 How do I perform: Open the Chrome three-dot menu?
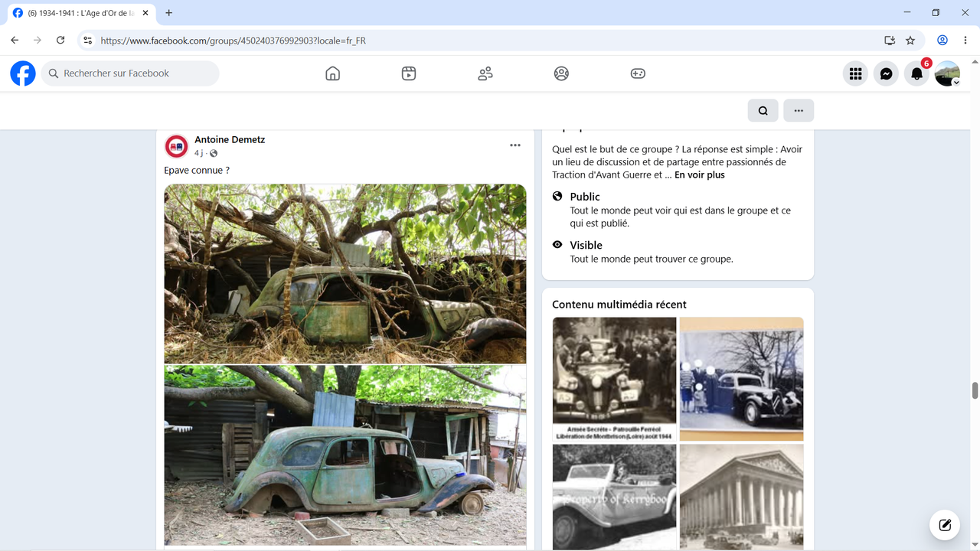965,41
